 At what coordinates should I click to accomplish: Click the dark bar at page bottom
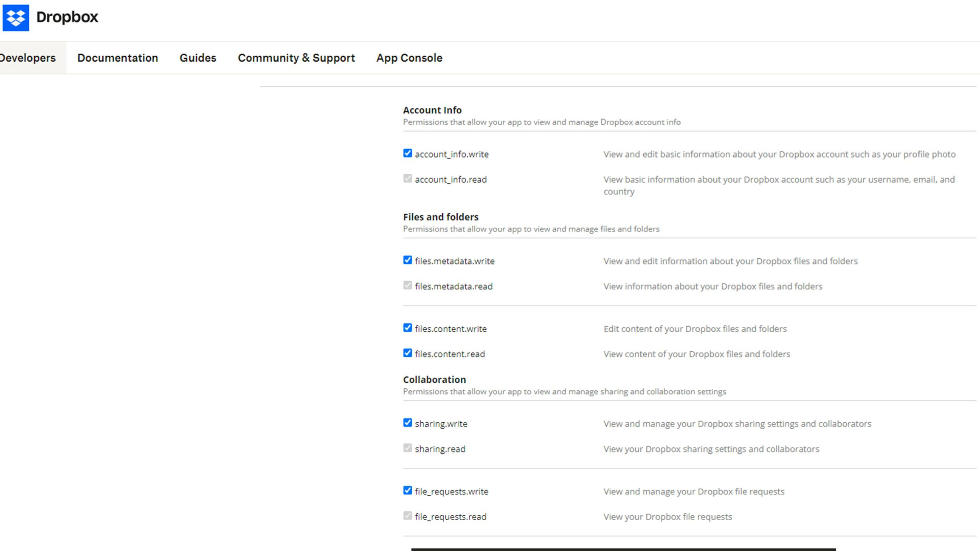click(x=623, y=549)
